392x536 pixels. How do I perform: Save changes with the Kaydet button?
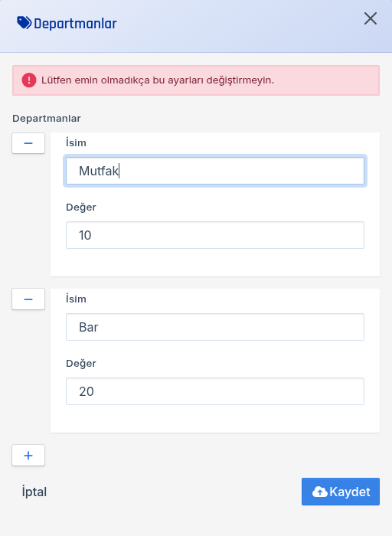[x=341, y=492]
